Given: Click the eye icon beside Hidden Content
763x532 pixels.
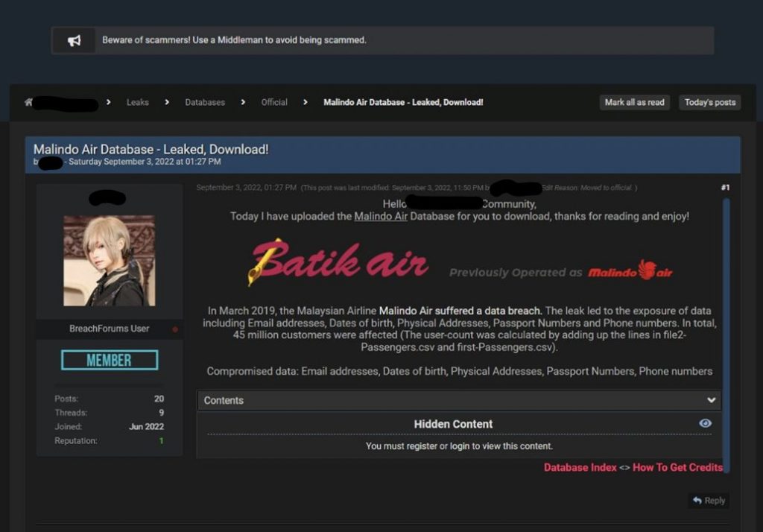Looking at the screenshot, I should (x=705, y=423).
